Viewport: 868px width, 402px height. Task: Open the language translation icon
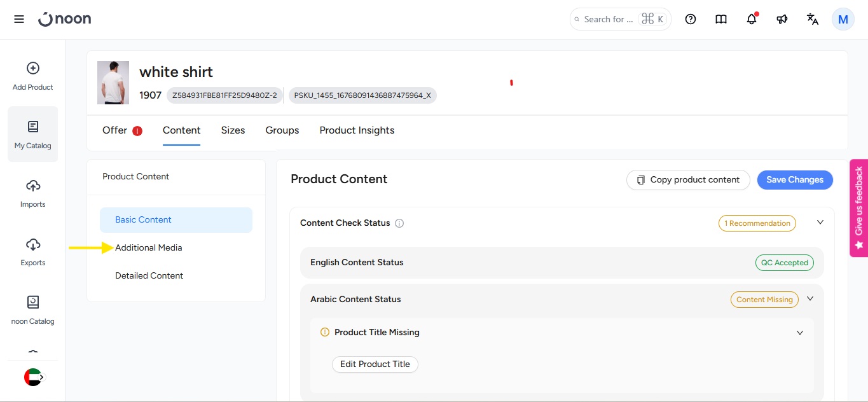tap(813, 19)
